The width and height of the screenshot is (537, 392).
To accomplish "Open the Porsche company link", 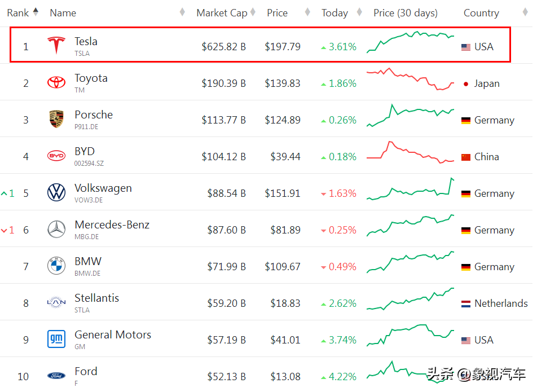I will click(94, 114).
